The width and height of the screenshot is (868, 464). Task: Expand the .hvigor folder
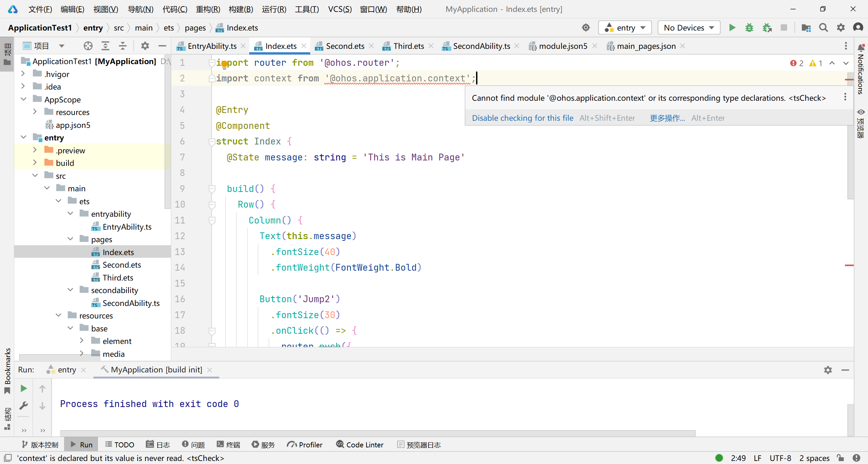[x=23, y=74]
